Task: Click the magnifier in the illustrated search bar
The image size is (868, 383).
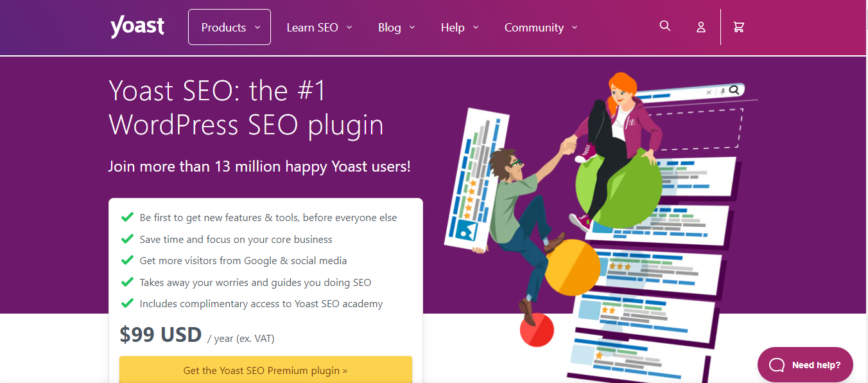Action: tap(734, 91)
